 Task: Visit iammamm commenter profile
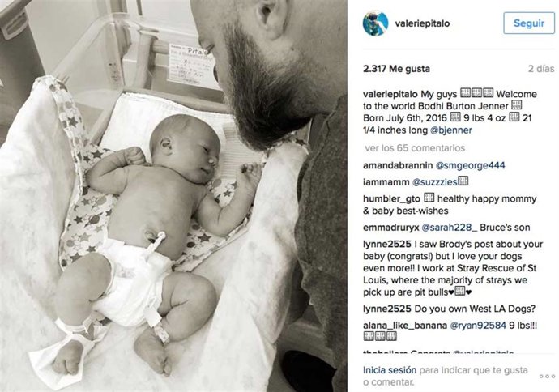click(x=386, y=182)
